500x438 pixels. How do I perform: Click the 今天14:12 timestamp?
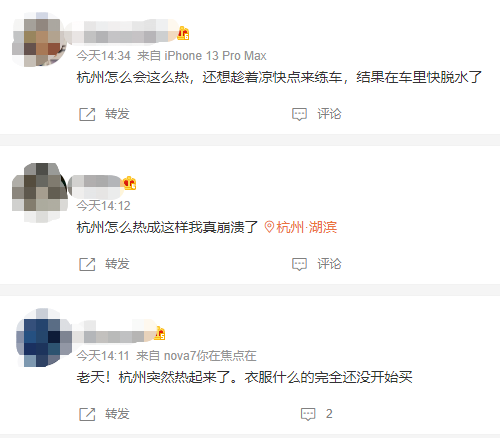click(x=103, y=206)
